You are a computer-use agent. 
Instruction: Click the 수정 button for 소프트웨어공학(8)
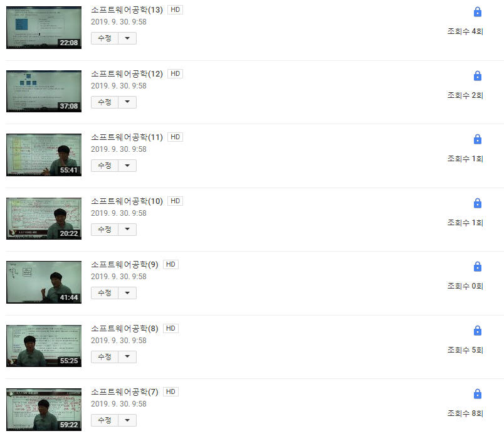105,357
